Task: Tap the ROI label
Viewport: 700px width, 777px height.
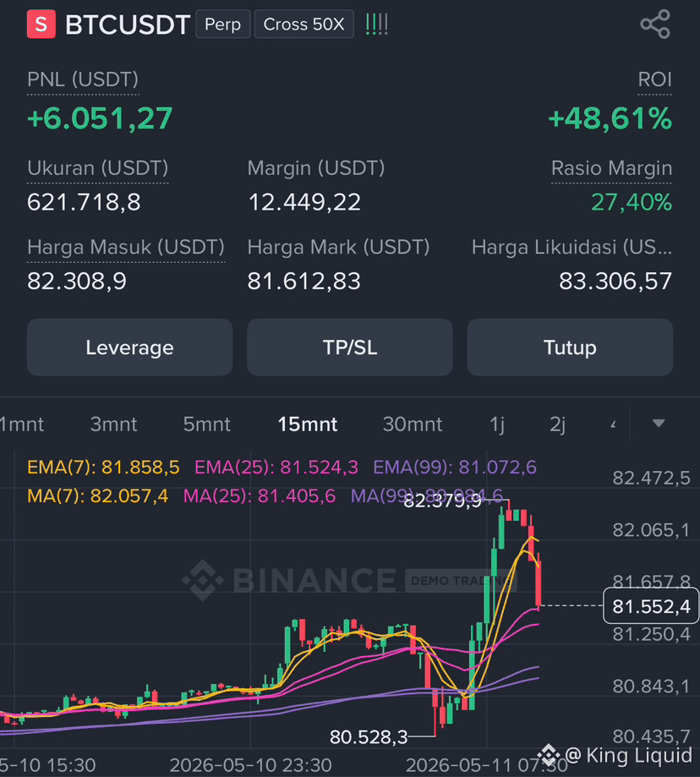Action: (654, 79)
